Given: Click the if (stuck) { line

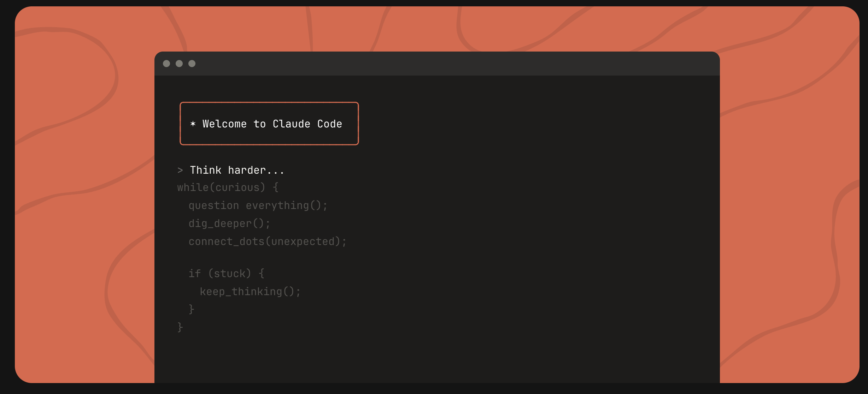Looking at the screenshot, I should click(226, 273).
